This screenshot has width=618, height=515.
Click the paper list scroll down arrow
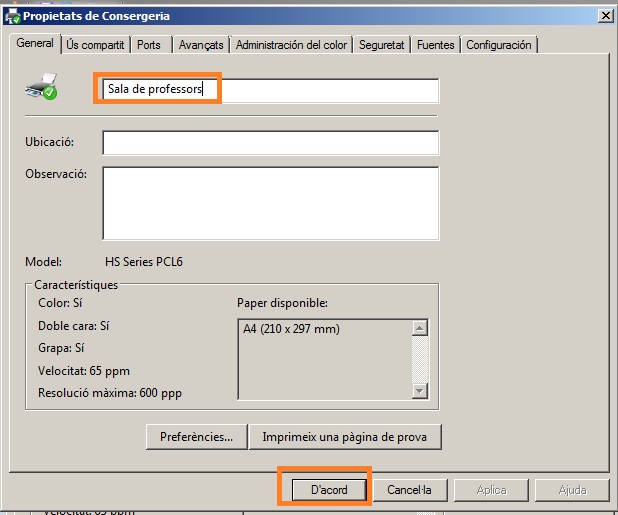point(420,391)
